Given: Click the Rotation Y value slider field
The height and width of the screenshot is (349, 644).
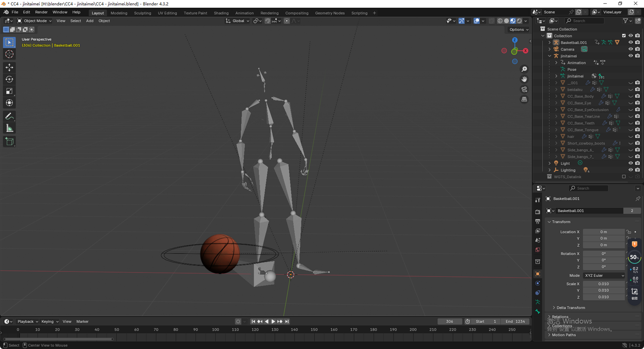Looking at the screenshot, I should 604,260.
